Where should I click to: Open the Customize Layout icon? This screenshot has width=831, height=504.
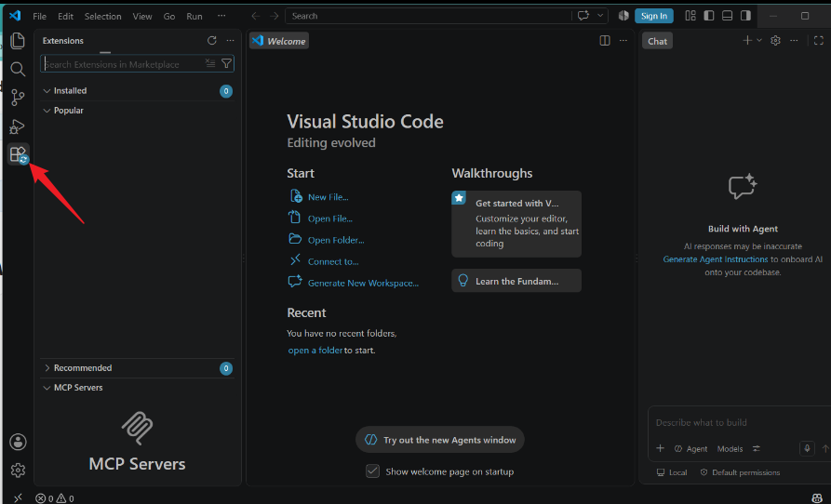click(x=690, y=16)
